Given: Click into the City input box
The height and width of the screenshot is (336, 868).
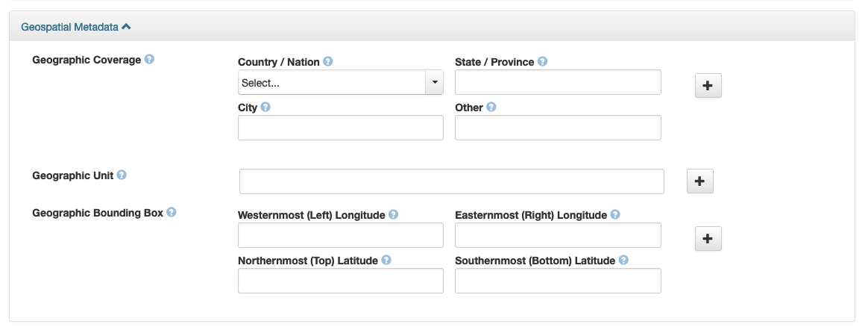Looking at the screenshot, I should click(340, 128).
